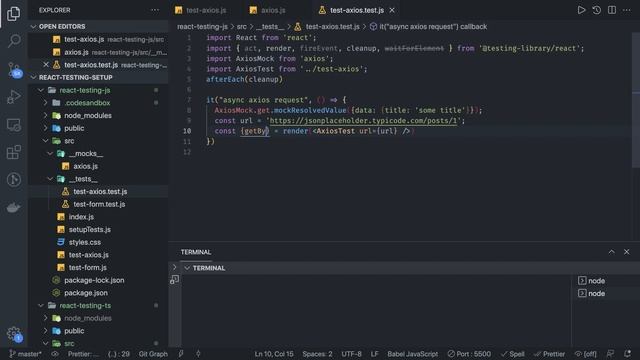Close test-axios.test.js in Open Editors list
The width and height of the screenshot is (640, 360).
(46, 64)
